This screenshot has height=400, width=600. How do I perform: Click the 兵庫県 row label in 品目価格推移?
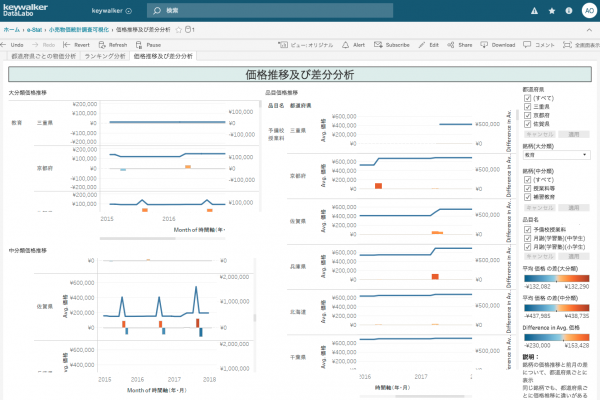pyautogui.click(x=298, y=266)
